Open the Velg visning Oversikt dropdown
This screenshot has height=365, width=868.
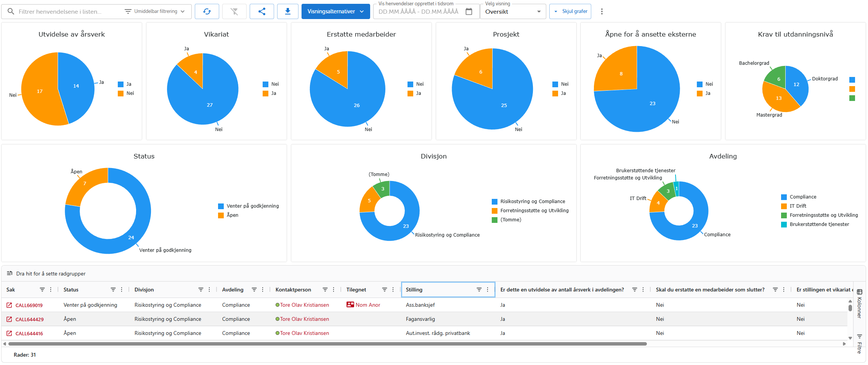click(x=513, y=12)
